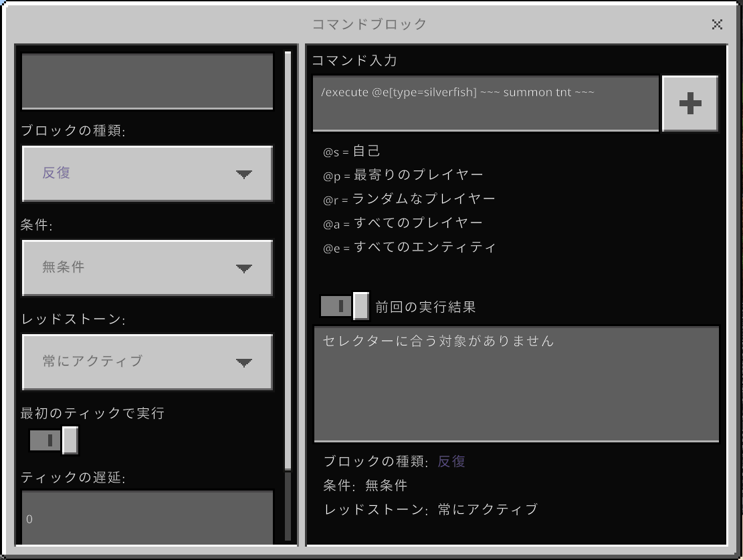This screenshot has height=560, width=743.
Task: Click the arrow icon on 反復 dropdown
Action: click(x=243, y=174)
